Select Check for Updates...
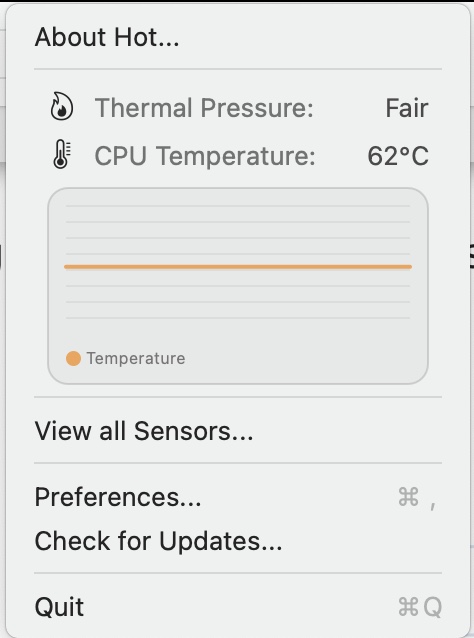Screen dimensions: 474x638 click(238, 541)
